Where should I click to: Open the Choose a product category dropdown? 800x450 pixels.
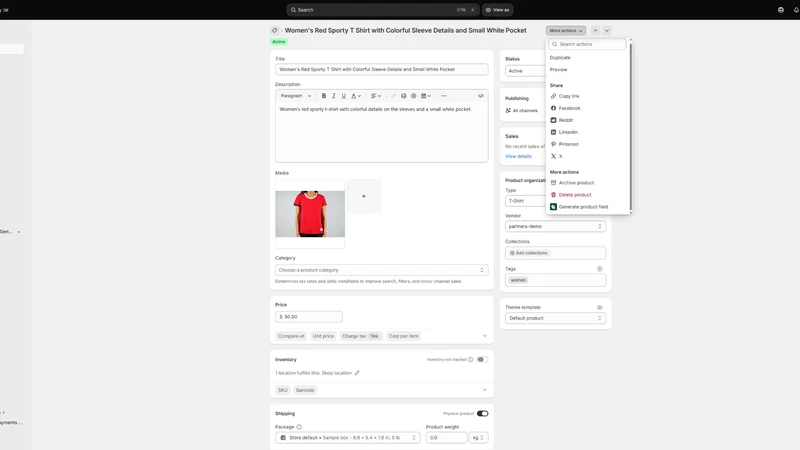pos(382,270)
